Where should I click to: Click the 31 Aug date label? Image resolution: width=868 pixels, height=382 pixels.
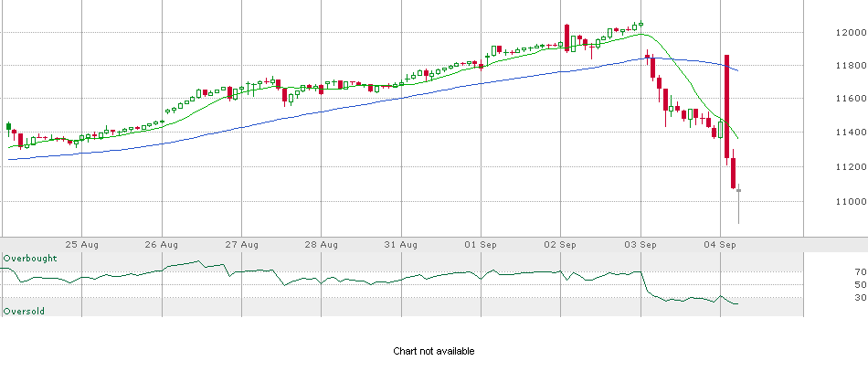coord(401,245)
